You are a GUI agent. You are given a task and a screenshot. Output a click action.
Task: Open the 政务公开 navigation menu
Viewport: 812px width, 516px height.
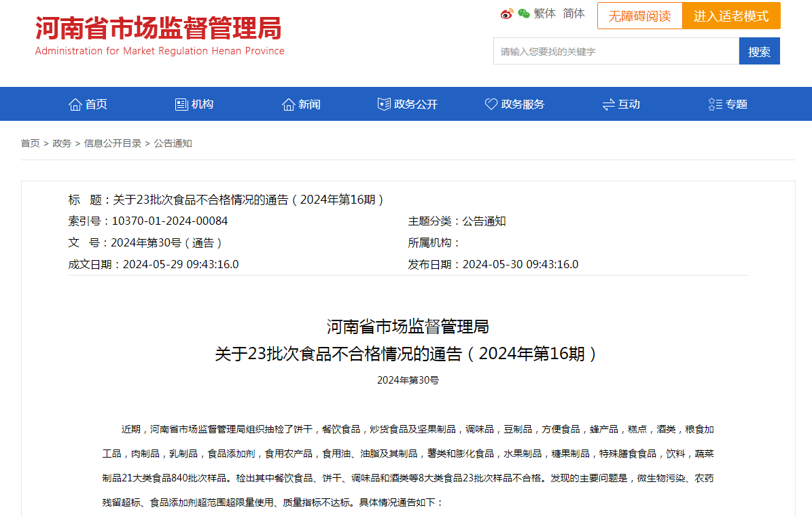(407, 103)
